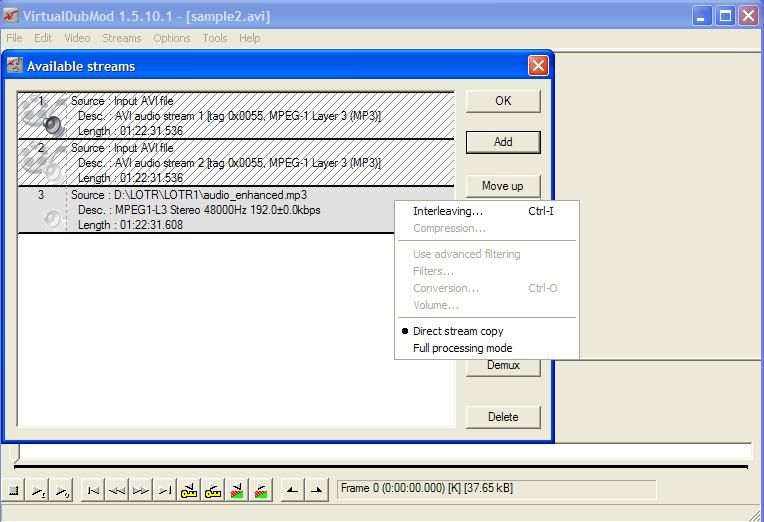Click the mark-in selection start icon
The height and width of the screenshot is (522, 764).
click(x=292, y=490)
